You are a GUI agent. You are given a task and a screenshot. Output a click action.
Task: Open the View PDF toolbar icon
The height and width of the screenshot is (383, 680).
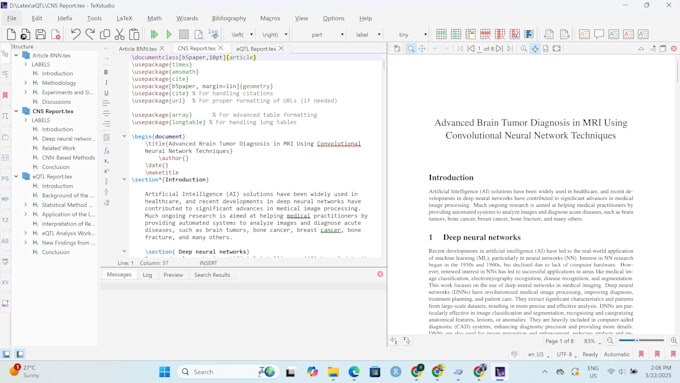tap(199, 34)
